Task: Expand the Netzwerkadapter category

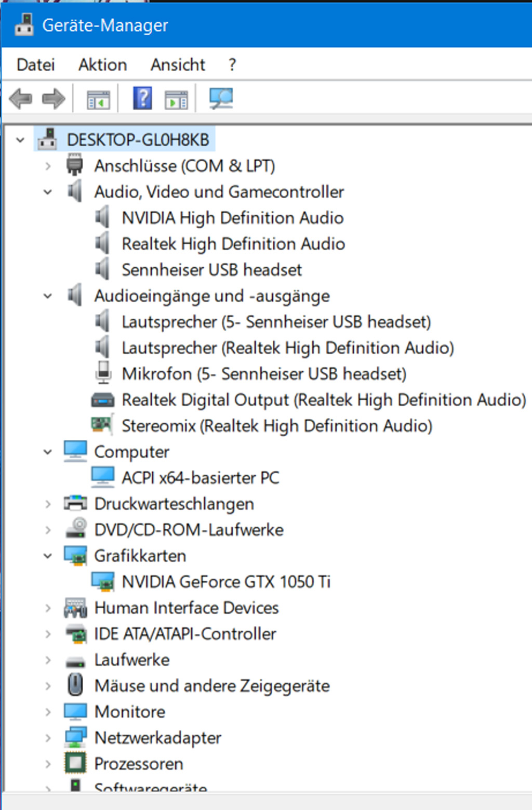Action: point(48,738)
